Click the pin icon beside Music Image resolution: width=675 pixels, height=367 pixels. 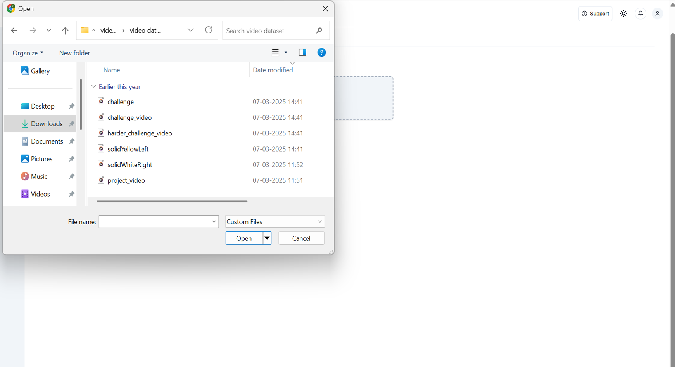click(x=71, y=177)
